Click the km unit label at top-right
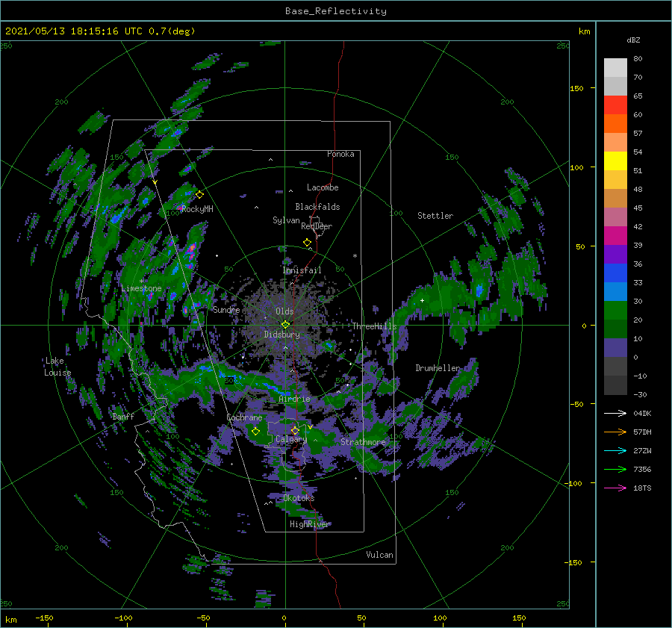 pos(584,31)
